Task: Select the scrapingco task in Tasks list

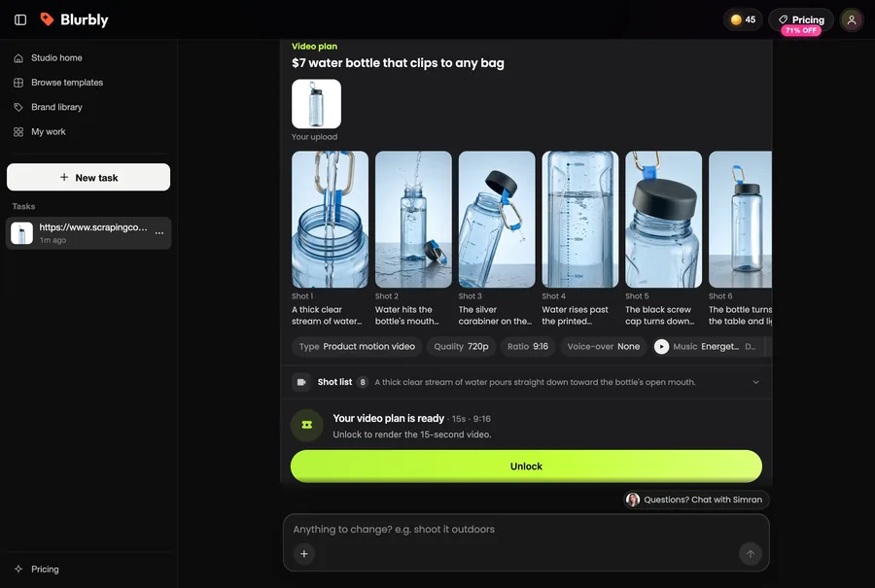Action: 88,233
